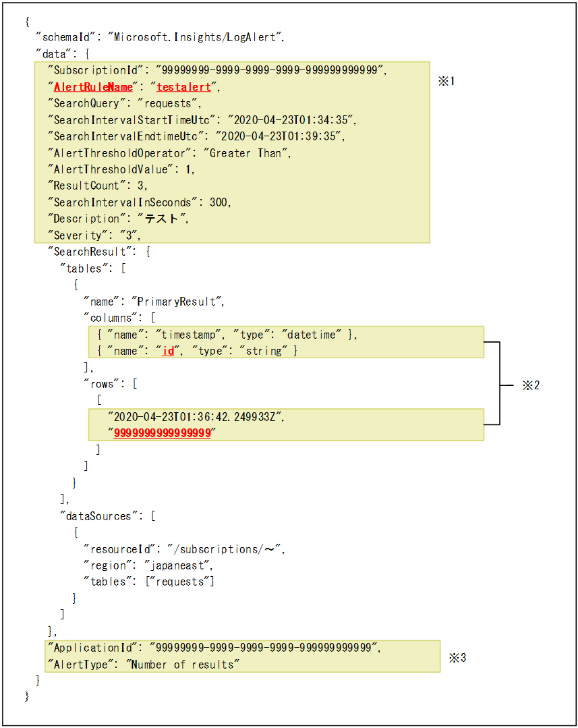Viewport: 578px width, 728px height.
Task: Click the "AlertThresholdValue": 1 line
Action: coord(121,169)
